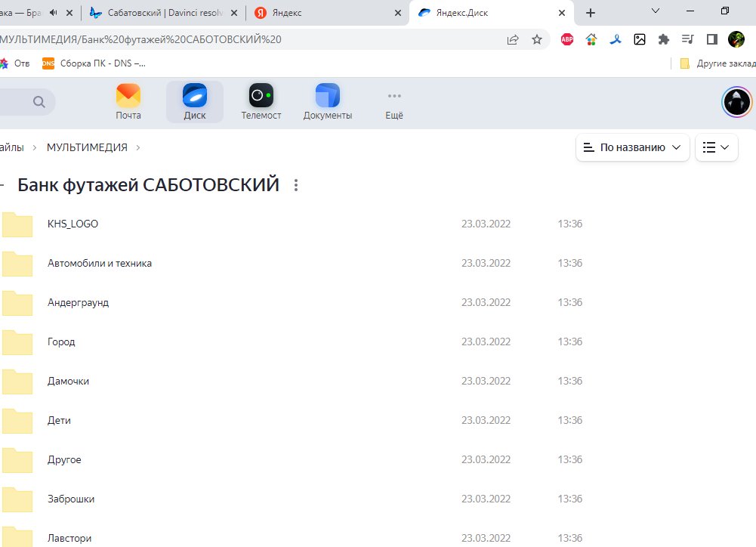
Task: Expand the tab search chevron
Action: 656,11
